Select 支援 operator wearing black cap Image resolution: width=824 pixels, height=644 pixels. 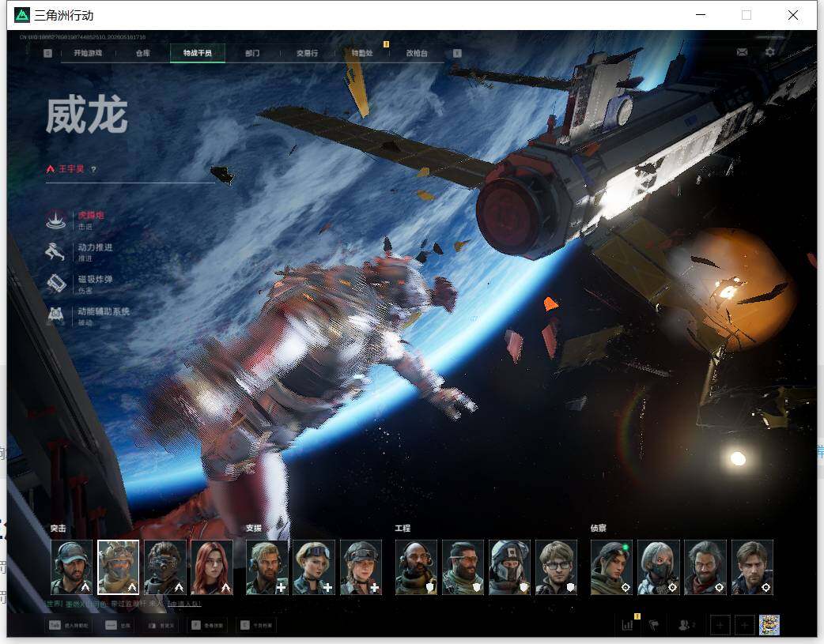tap(361, 567)
